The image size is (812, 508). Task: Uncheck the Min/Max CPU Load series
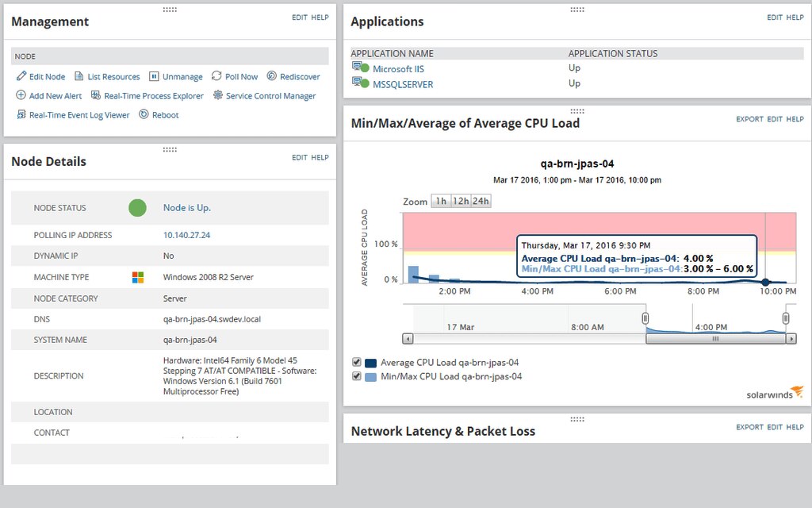click(x=356, y=375)
